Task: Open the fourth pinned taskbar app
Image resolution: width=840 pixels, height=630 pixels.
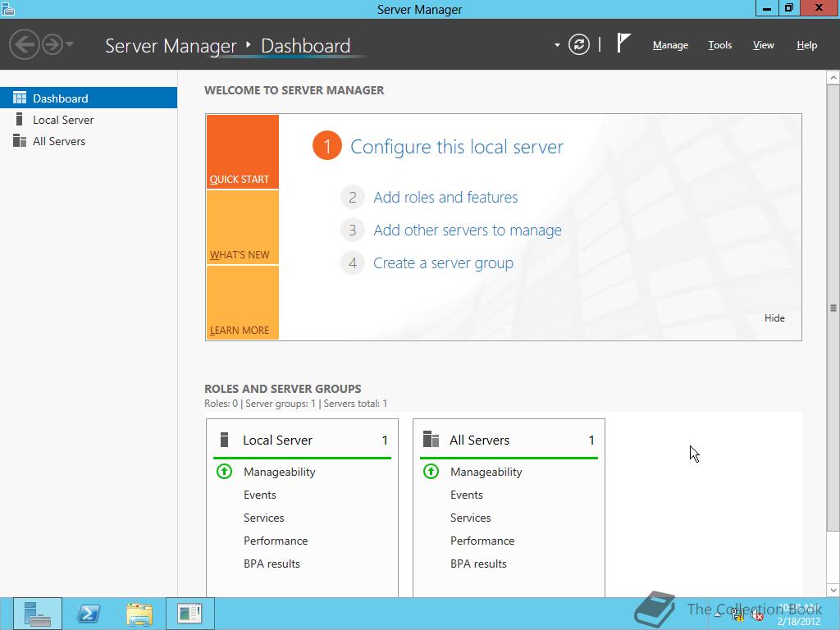Action: pos(189,614)
